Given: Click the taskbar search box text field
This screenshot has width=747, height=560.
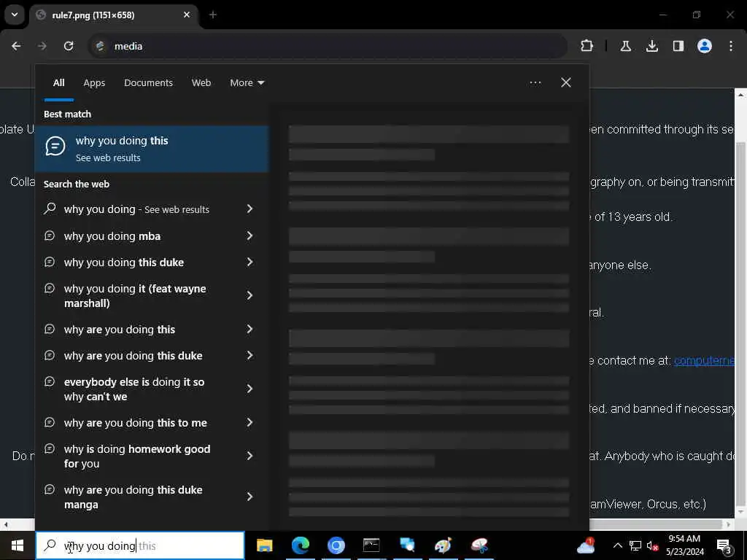Looking at the screenshot, I should click(141, 545).
